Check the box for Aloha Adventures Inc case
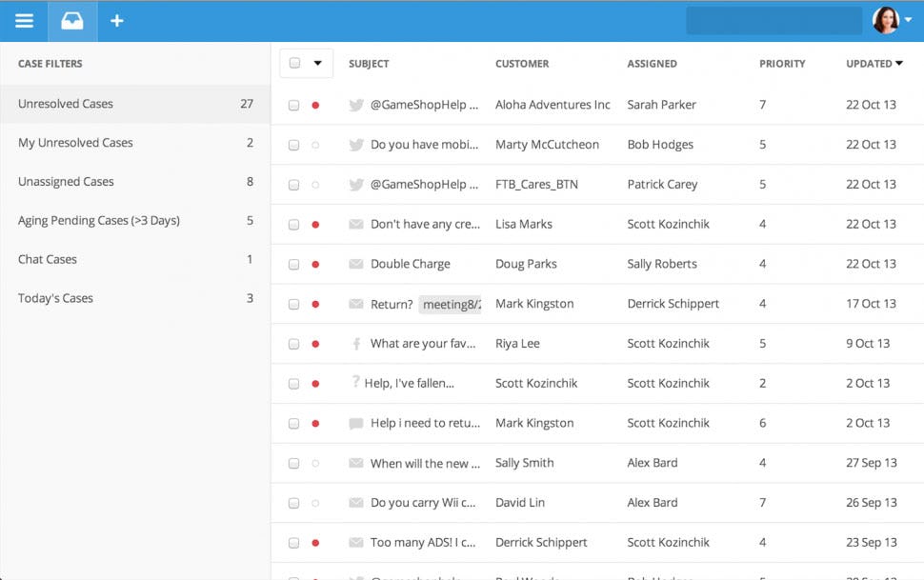Screen dimensions: 924x580 (x=293, y=106)
